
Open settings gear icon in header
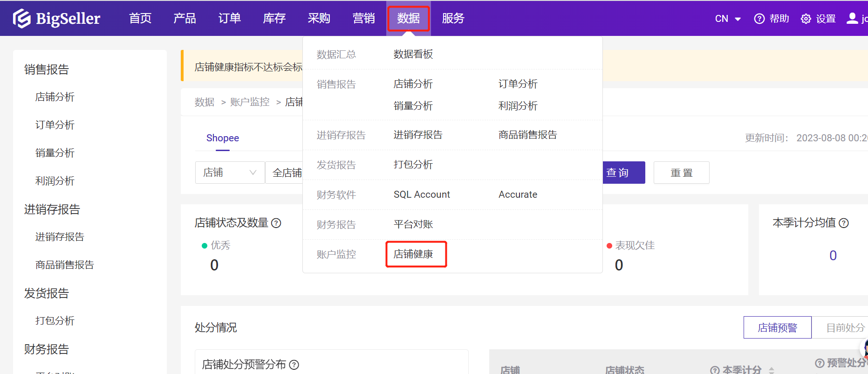coord(806,19)
